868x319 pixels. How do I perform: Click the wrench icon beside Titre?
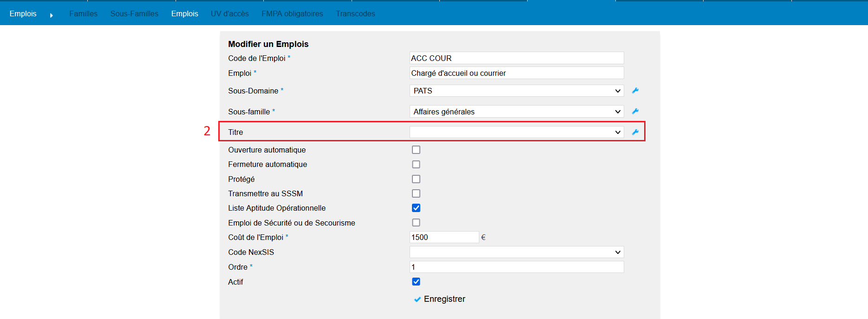(635, 132)
